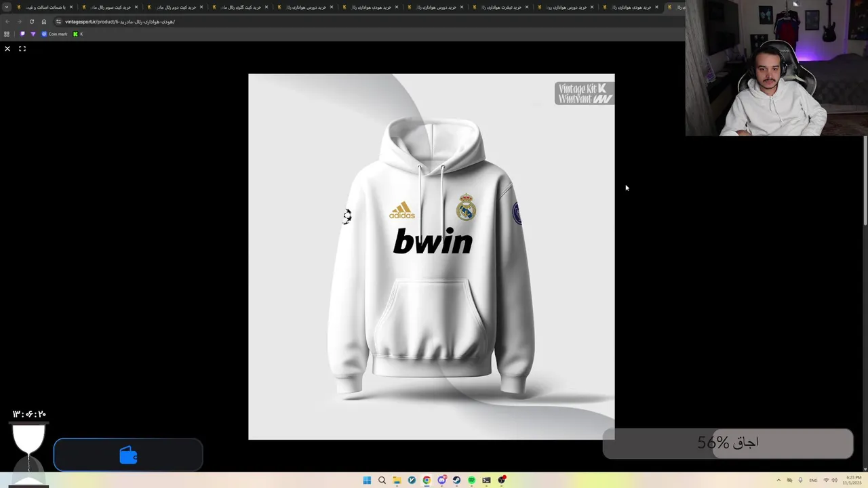Go back to the previous page

7,22
